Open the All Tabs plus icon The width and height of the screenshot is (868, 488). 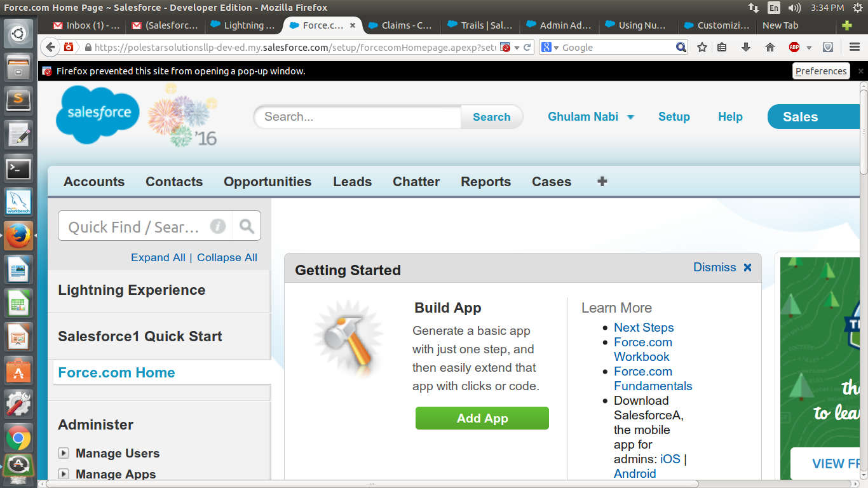602,182
